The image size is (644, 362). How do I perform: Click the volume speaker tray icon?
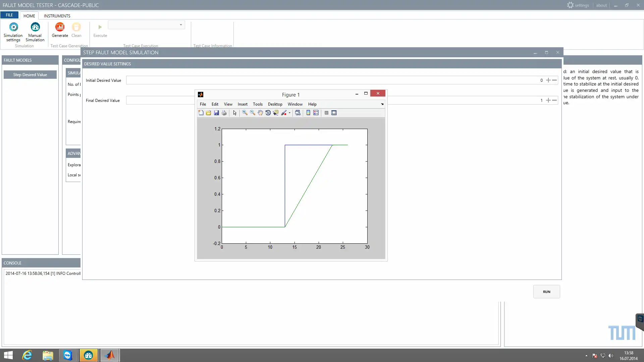[x=611, y=356]
